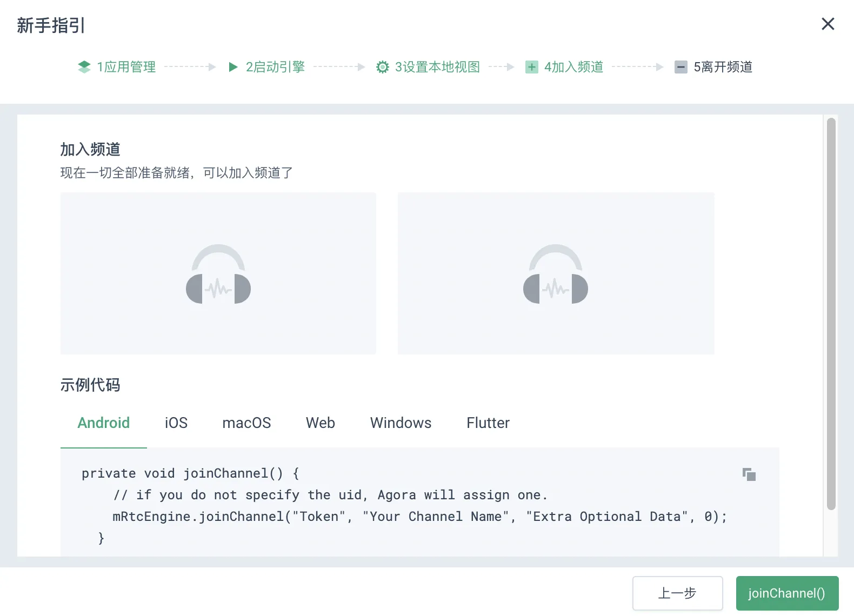Open the Web code tab
Viewport: 854px width, 616px height.
(321, 423)
